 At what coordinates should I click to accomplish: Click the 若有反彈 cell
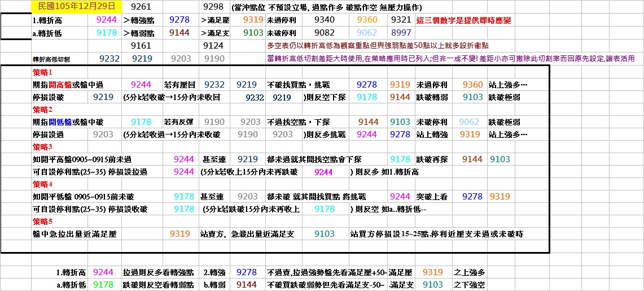click(x=180, y=122)
